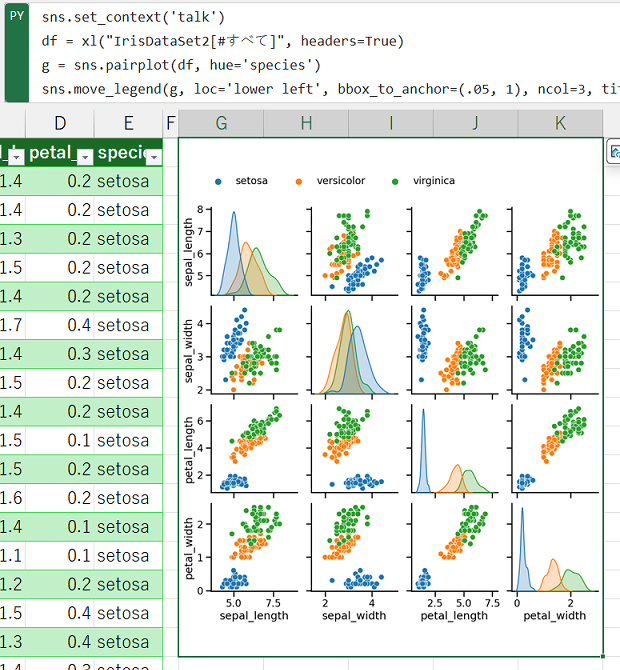Click the sepal_width density plot on the diagonal

pyautogui.click(x=354, y=350)
